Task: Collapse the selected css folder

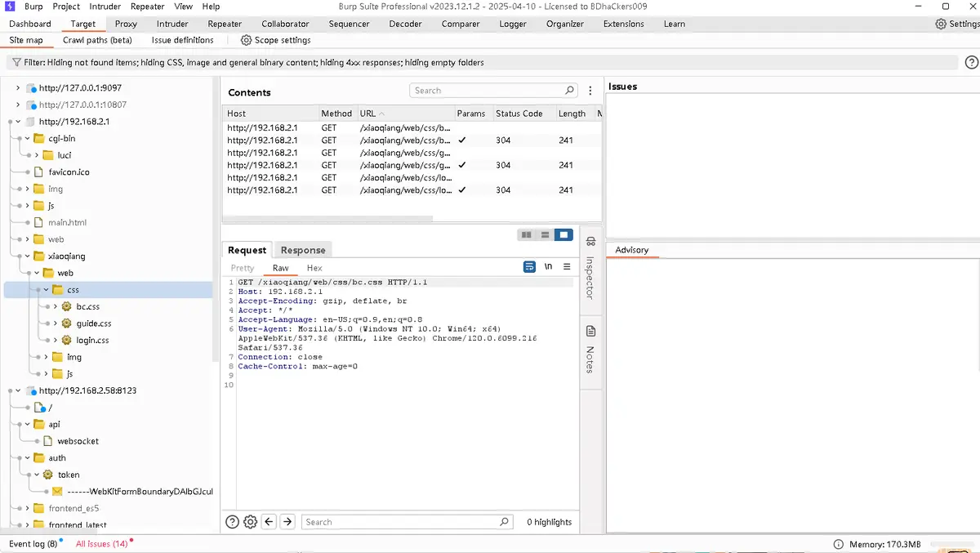Action: point(46,290)
